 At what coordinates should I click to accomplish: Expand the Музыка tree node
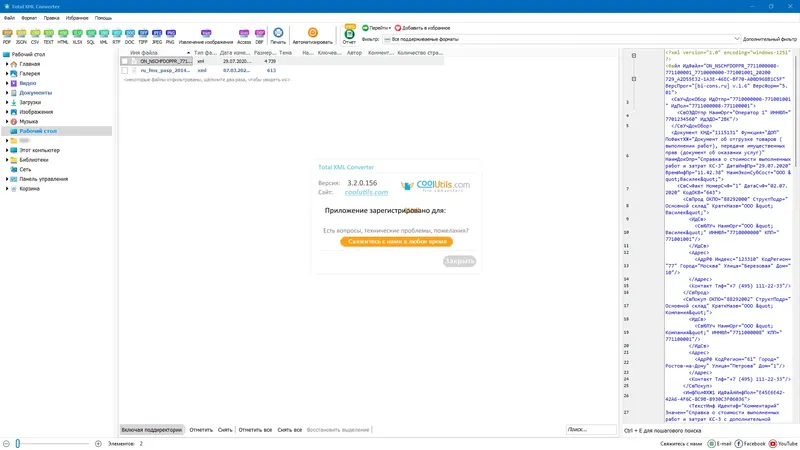(7, 121)
